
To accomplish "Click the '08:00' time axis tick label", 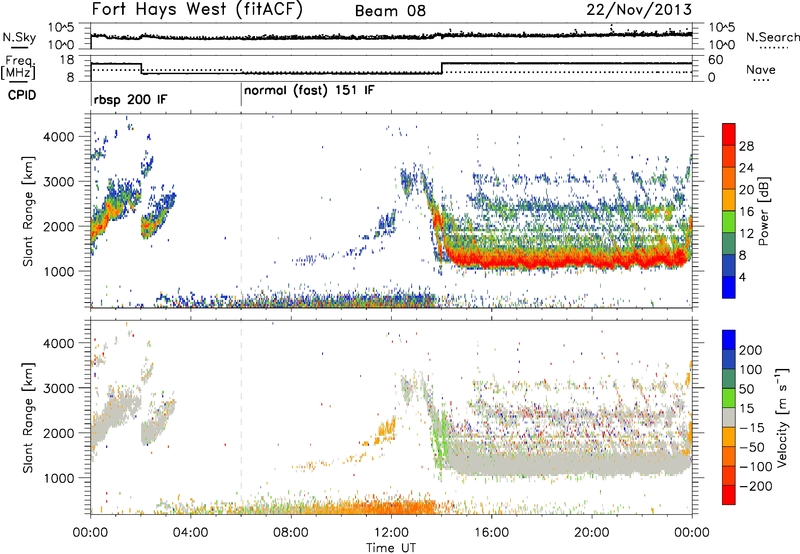I will (291, 533).
